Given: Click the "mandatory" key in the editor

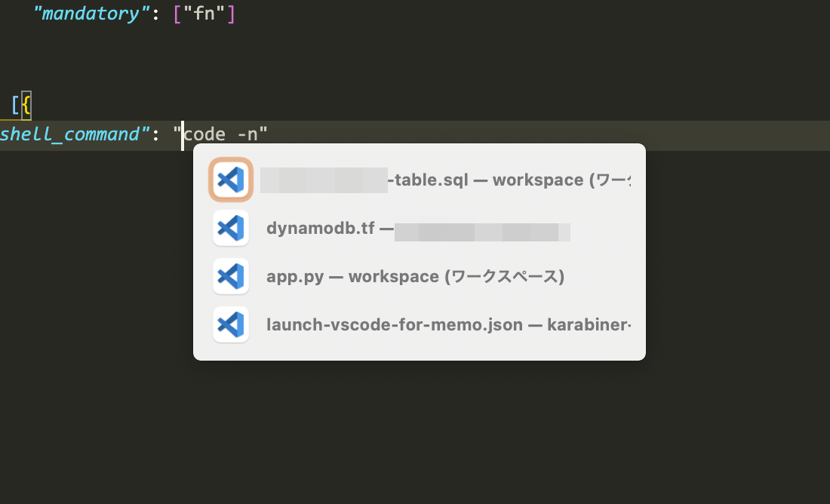Looking at the screenshot, I should pos(92,14).
